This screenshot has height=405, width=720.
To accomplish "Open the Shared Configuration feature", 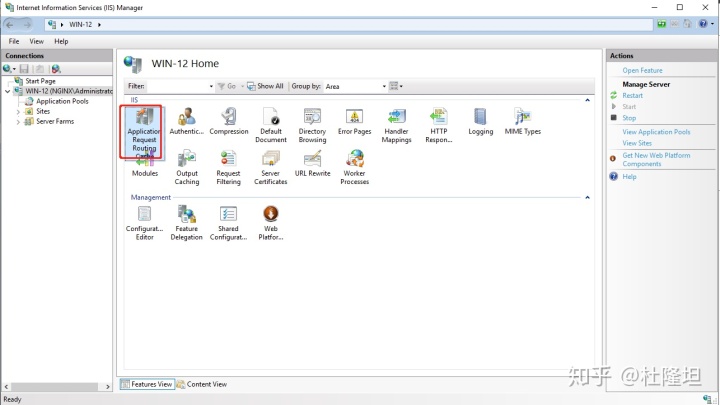I will [x=228, y=223].
